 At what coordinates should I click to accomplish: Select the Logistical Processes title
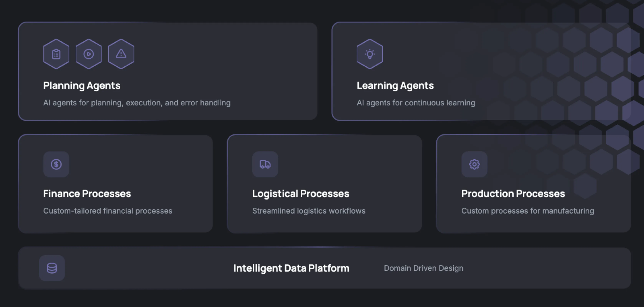(300, 193)
